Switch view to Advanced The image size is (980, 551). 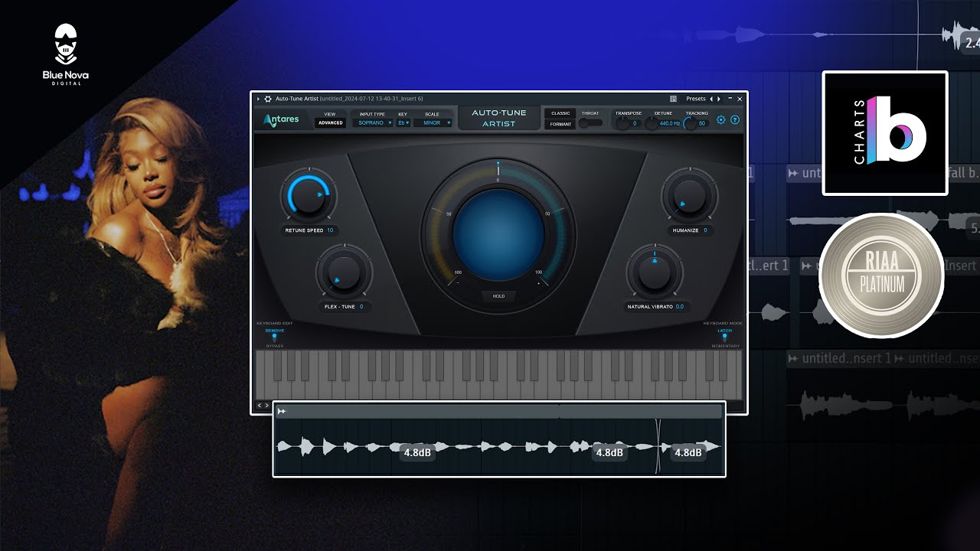[331, 122]
